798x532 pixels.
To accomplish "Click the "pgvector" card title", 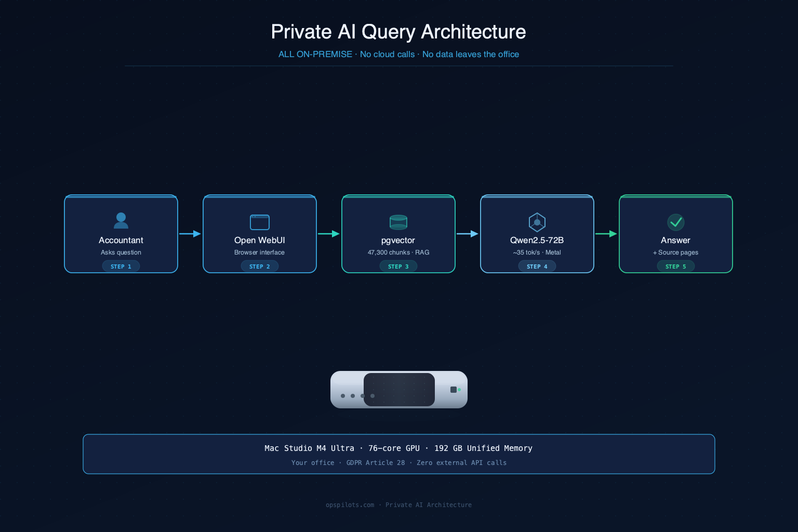I will click(398, 240).
